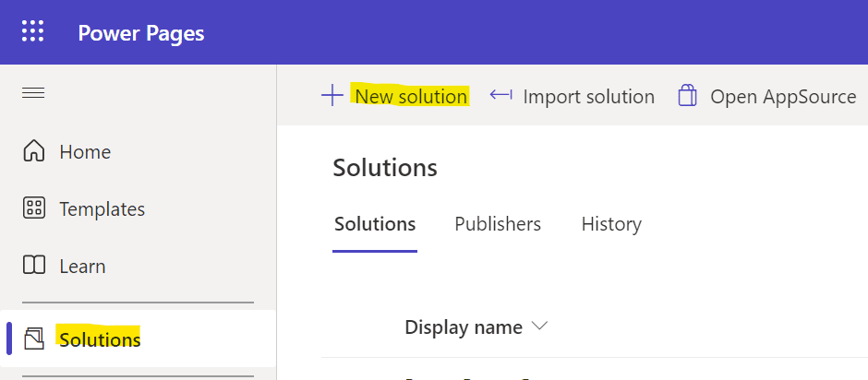Switch to the History tab

(x=611, y=224)
